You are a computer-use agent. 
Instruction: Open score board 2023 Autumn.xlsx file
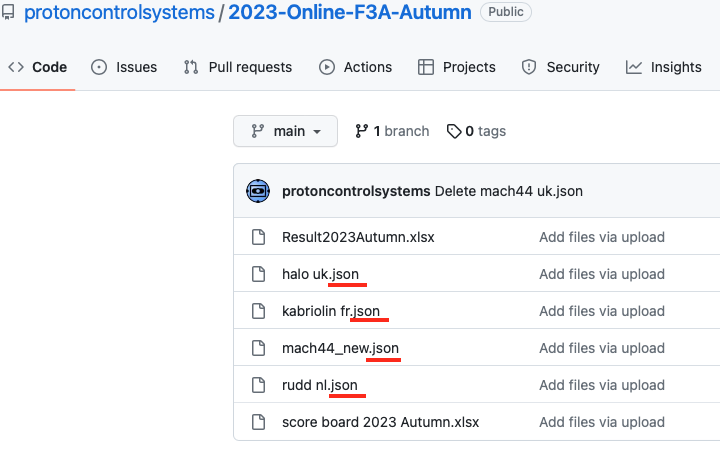pos(381,422)
